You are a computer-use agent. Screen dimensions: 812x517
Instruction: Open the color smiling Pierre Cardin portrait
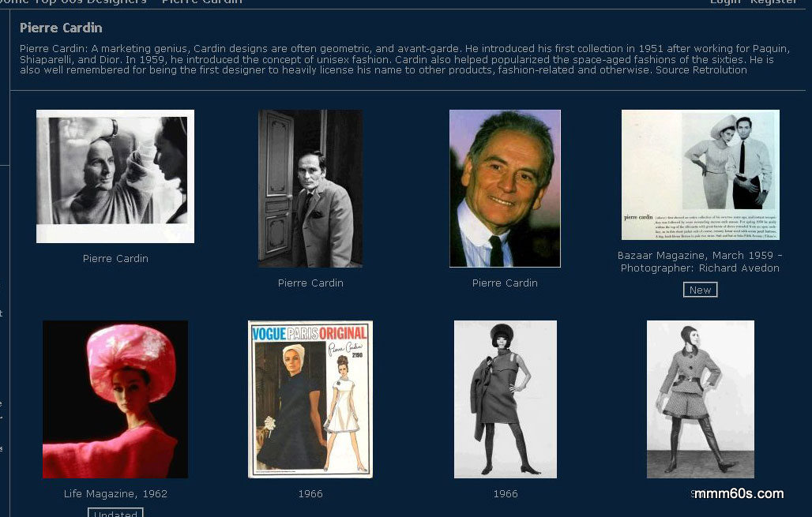[x=505, y=189]
